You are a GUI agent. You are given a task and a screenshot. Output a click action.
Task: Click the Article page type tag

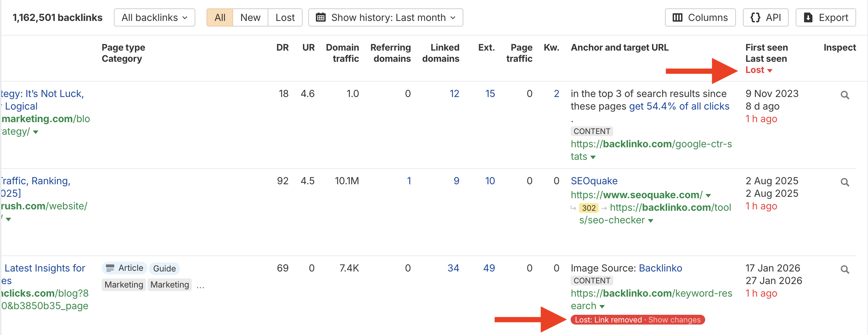(125, 268)
